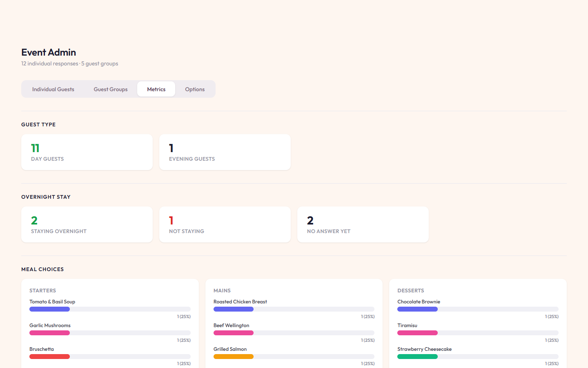
Task: Click the 1 (25%) count under Tiramisu
Action: point(552,340)
